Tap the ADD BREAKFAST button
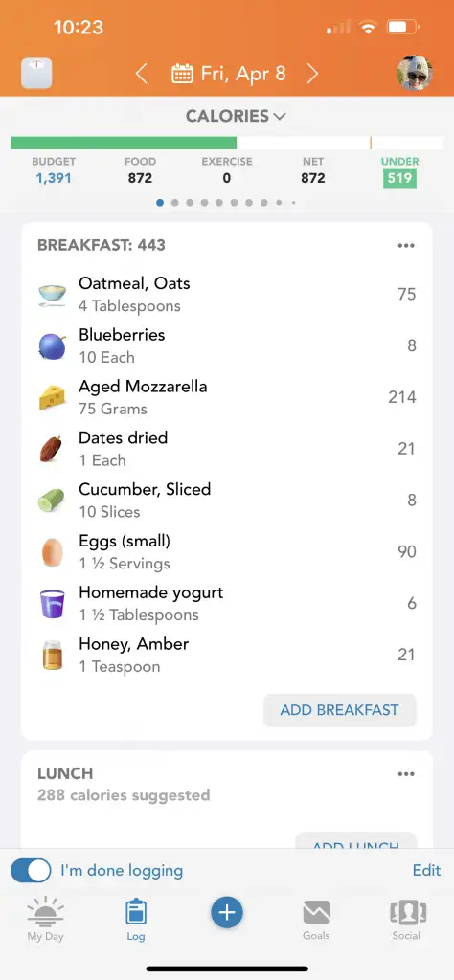 pos(340,710)
